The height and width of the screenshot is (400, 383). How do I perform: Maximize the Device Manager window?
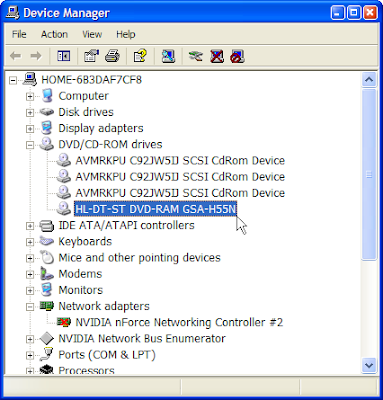[x=354, y=13]
